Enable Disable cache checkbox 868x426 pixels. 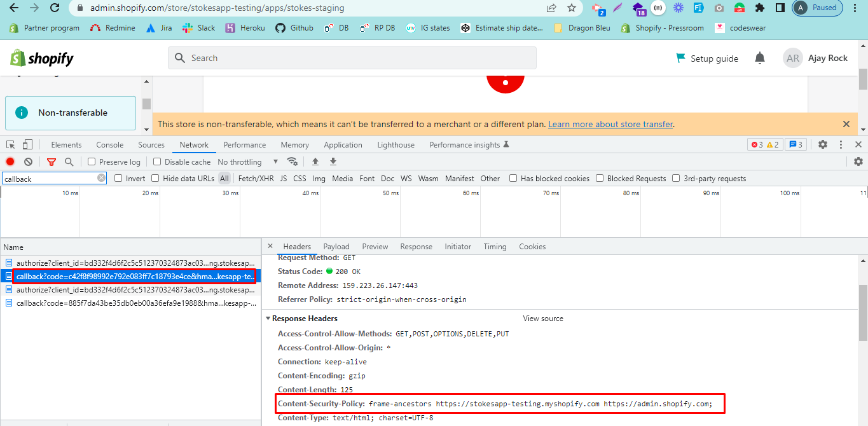pos(158,162)
